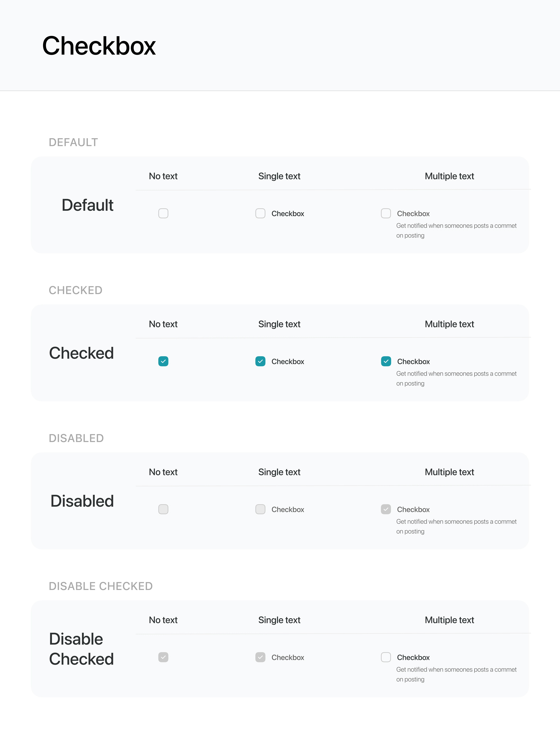Click the Disable Checked multiple text checkbox
Screen dimensions: 560x737
point(386,657)
